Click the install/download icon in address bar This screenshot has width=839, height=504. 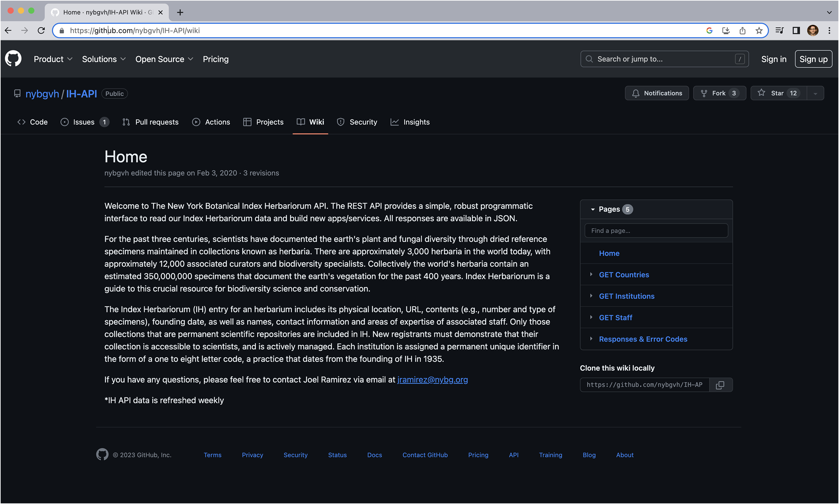click(726, 30)
